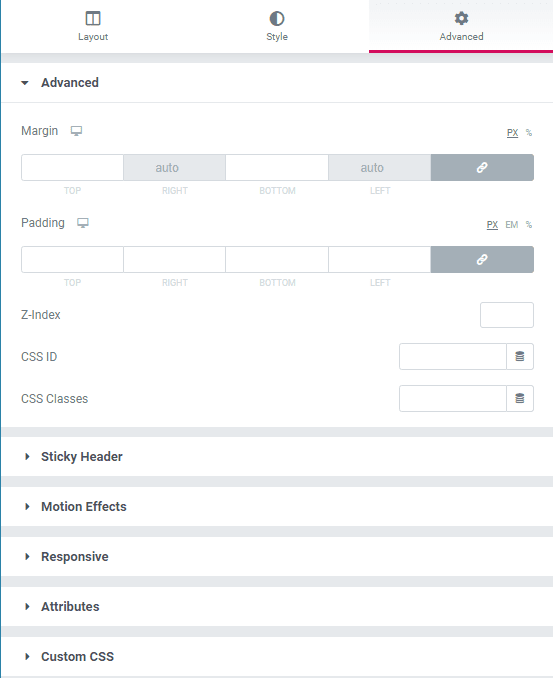
Task: Toggle the Padding link values button
Action: (x=482, y=259)
